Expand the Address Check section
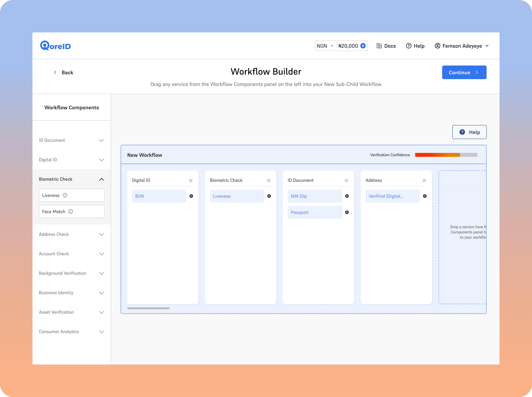 click(x=101, y=235)
